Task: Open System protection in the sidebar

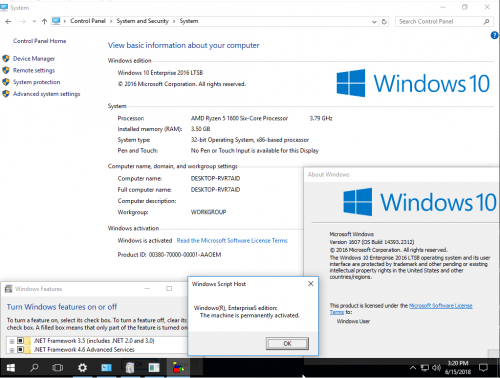Action: [x=36, y=82]
